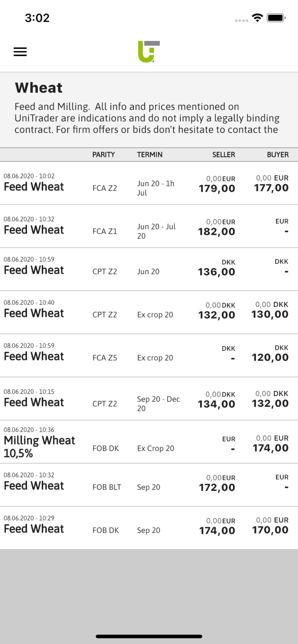Image resolution: width=298 pixels, height=644 pixels.
Task: Select the CPT Z2 Jun 20 row
Action: click(149, 269)
